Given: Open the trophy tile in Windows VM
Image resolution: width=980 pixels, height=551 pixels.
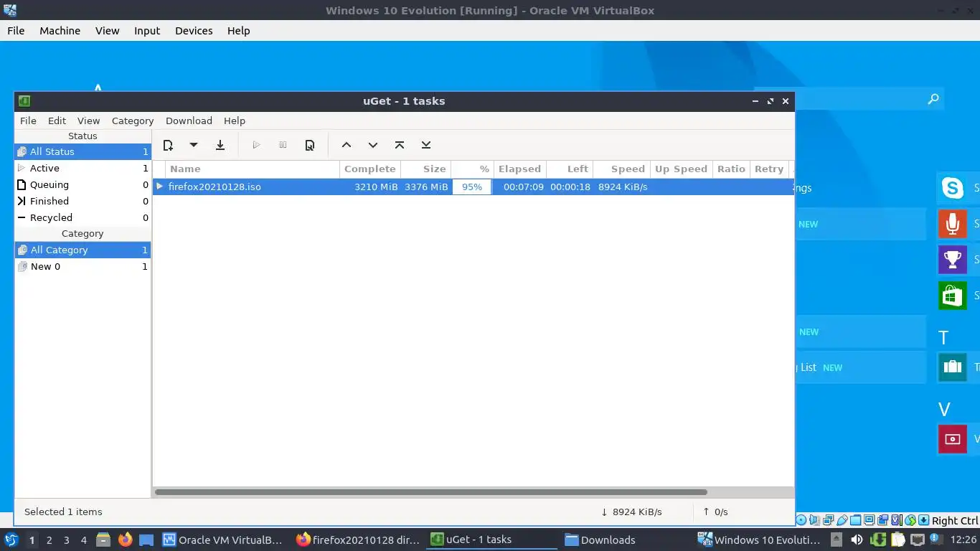Looking at the screenshot, I should 953,260.
